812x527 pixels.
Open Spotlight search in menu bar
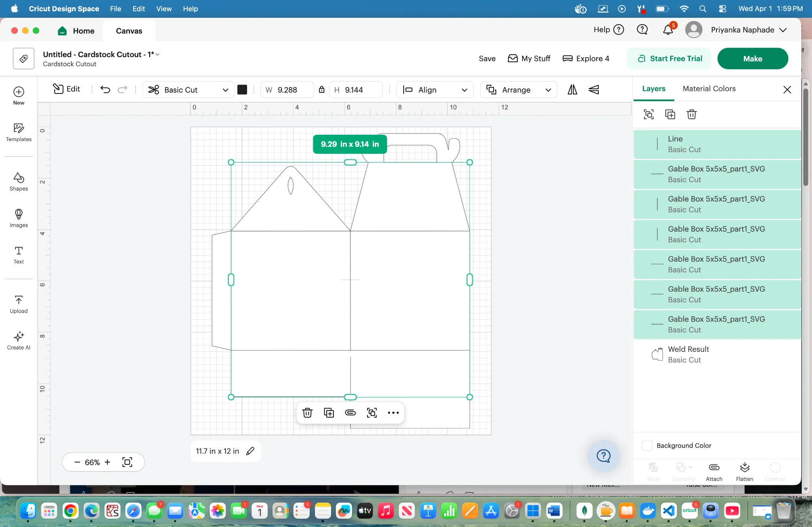tap(703, 9)
